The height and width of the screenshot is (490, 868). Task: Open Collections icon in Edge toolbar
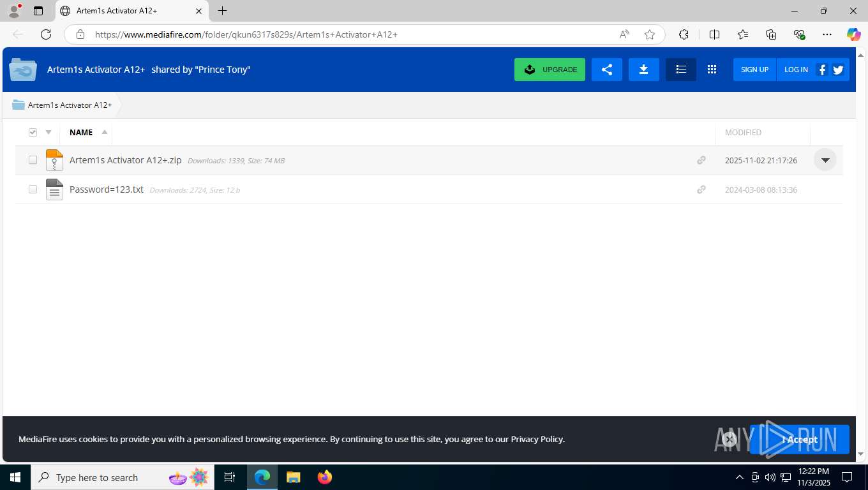pos(771,34)
